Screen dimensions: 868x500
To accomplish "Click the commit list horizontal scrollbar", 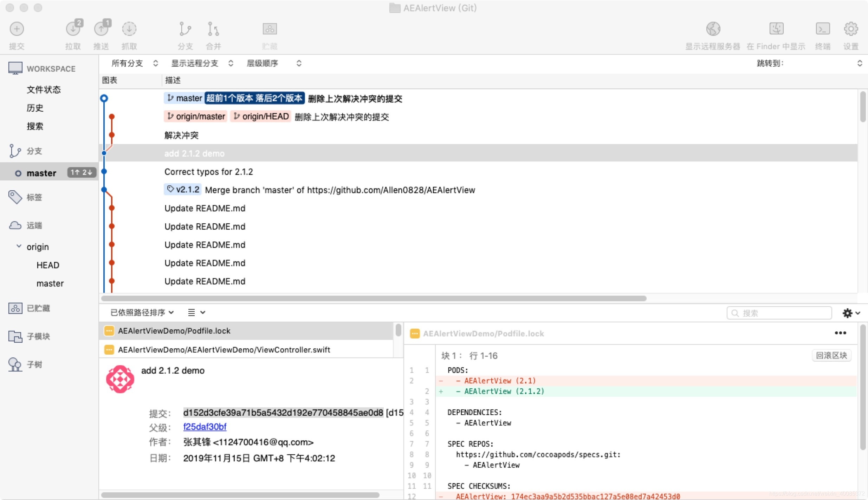I will pyautogui.click(x=373, y=298).
